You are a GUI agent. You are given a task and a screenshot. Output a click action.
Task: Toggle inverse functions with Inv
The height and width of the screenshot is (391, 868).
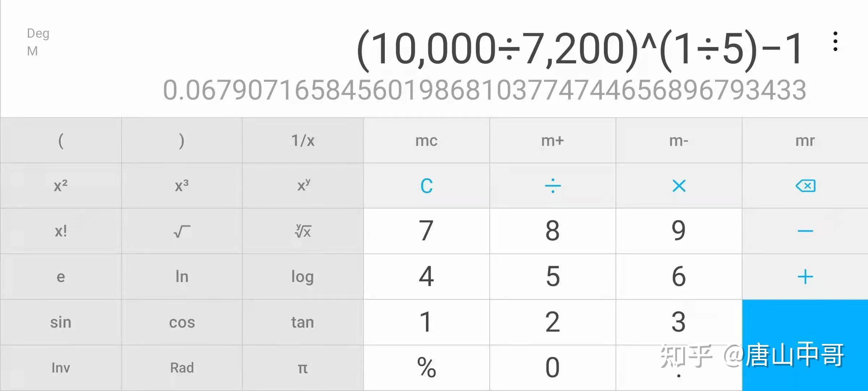[x=61, y=368]
